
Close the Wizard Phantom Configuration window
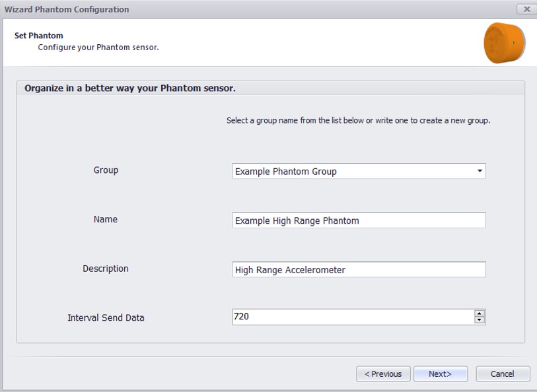pyautogui.click(x=526, y=9)
